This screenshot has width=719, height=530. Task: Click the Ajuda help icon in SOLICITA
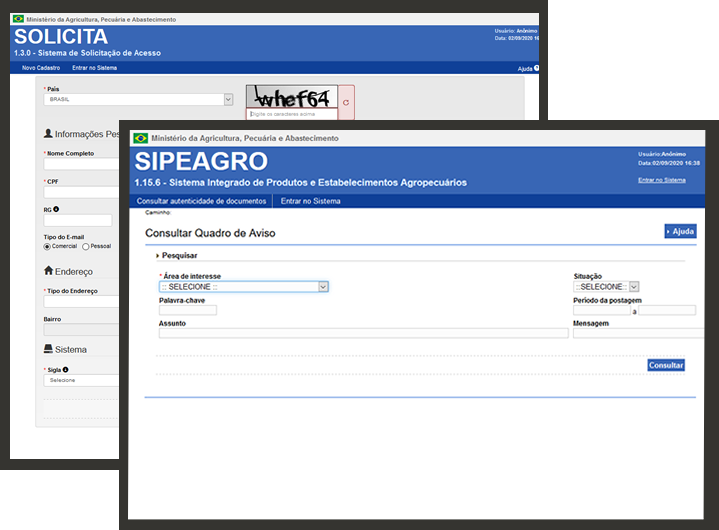click(x=536, y=68)
